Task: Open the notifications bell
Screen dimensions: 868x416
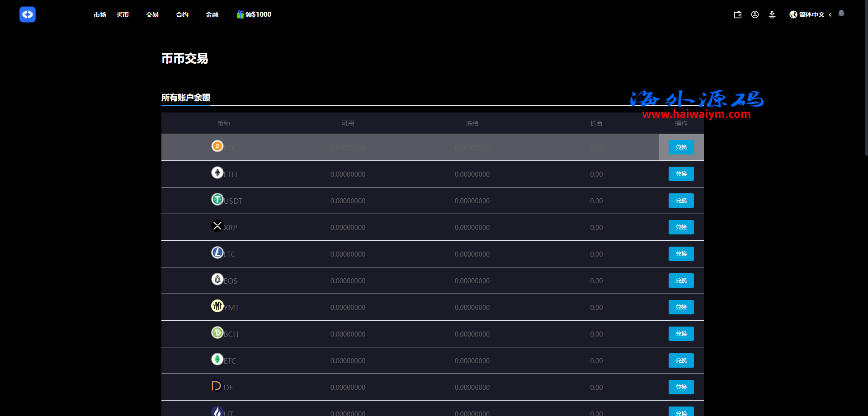Action: (x=841, y=14)
